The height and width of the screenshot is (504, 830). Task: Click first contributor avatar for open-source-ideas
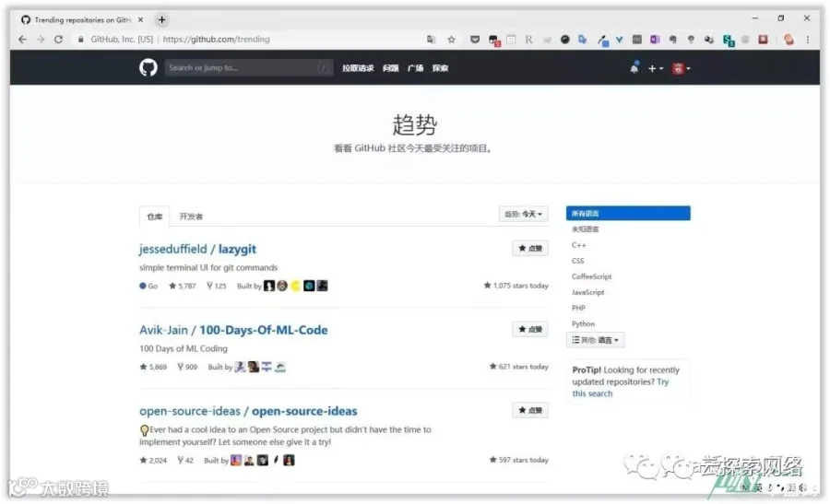click(235, 460)
